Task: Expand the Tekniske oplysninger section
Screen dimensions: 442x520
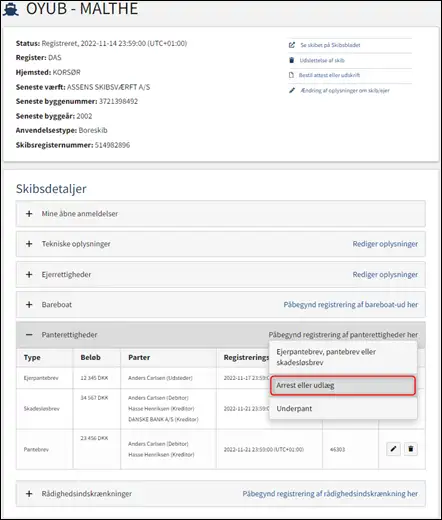Action: [29, 244]
